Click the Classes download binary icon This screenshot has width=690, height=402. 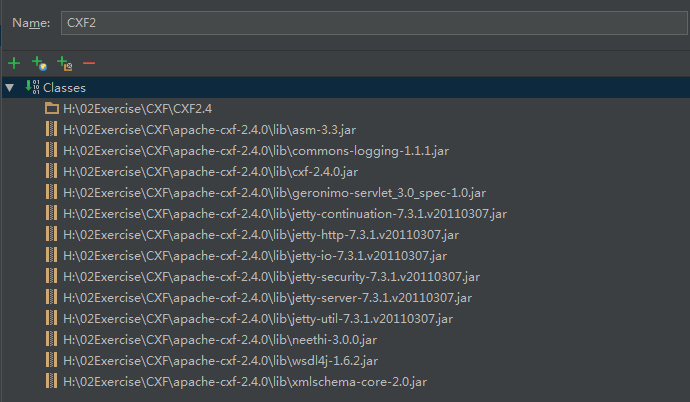(32, 87)
